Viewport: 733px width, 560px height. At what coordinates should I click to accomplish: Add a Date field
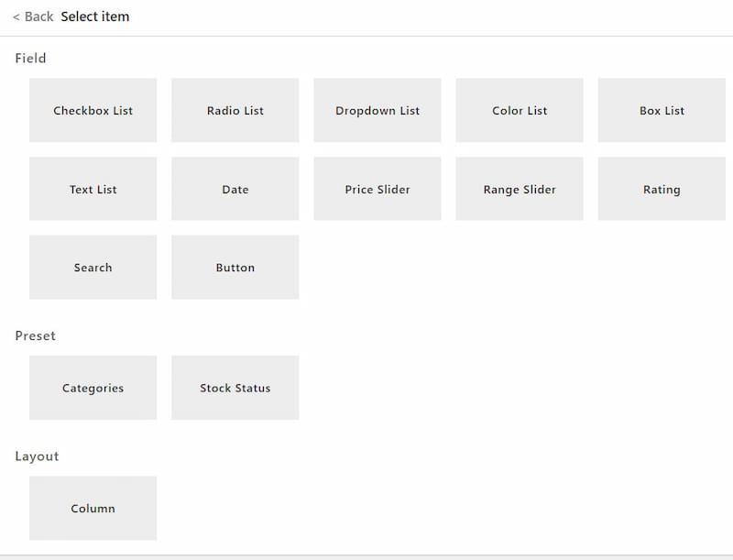pos(235,189)
